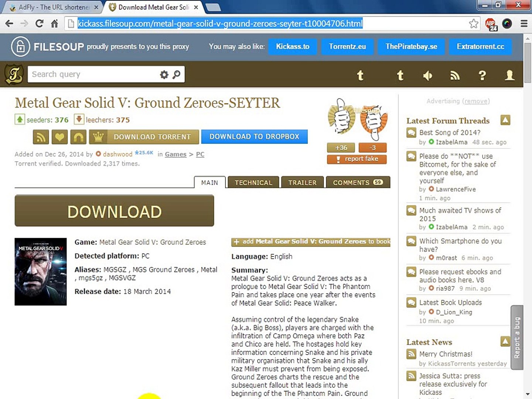Go back with the browser back arrow

tap(9, 24)
